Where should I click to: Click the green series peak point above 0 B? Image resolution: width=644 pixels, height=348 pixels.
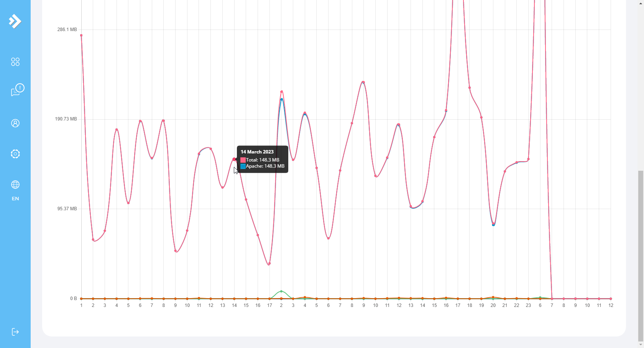coord(281,291)
